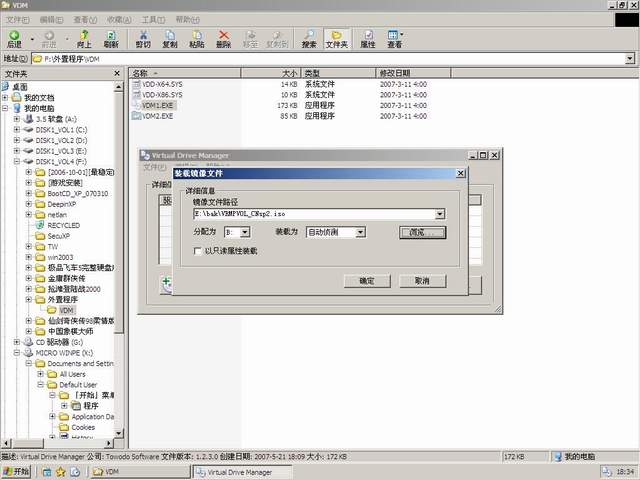Click the 搜索 (Search) toolbar icon
This screenshot has height=480, width=640.
309,39
